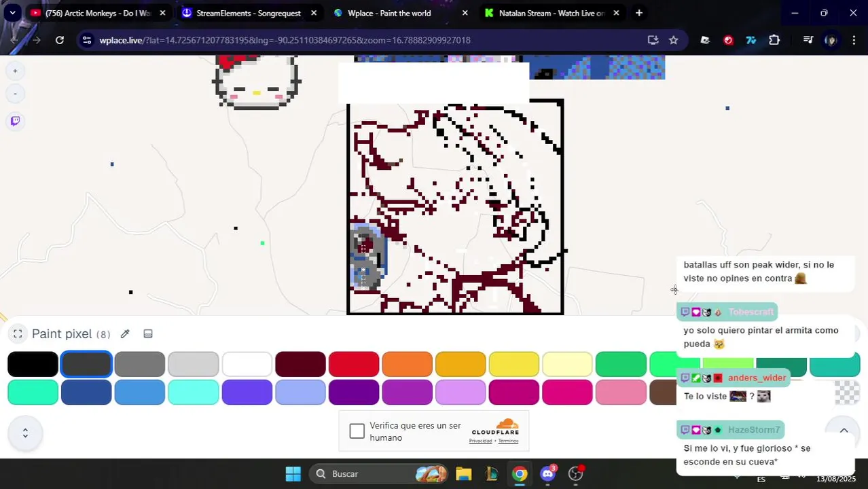Switch to Natalan Stream tab
This screenshot has height=489, width=868.
coord(552,13)
